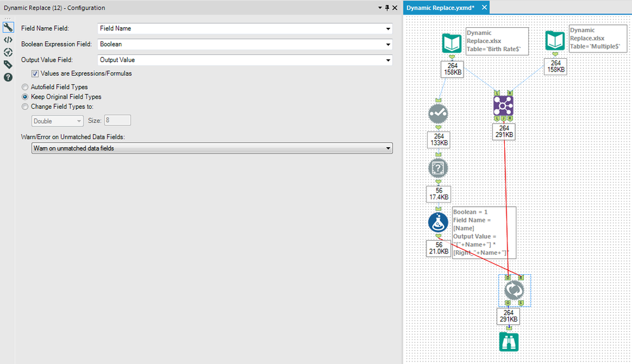Select the Birth Rate Input Data tool

452,44
